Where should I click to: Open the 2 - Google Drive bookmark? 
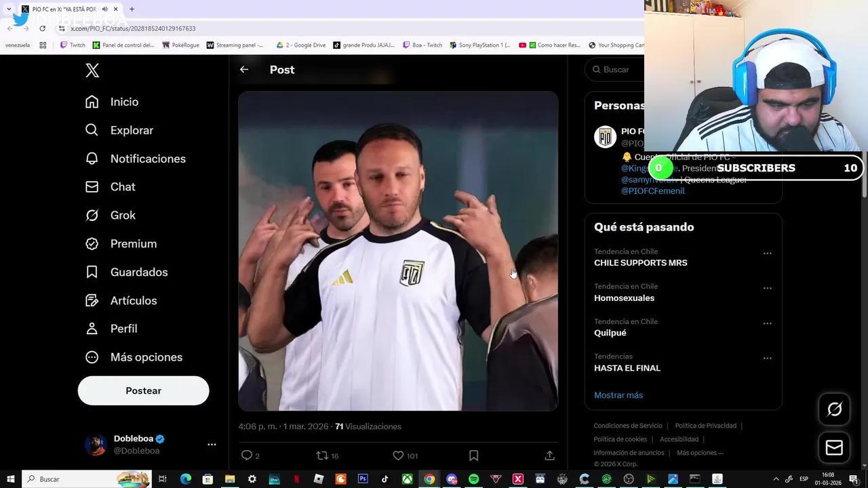[x=300, y=45]
